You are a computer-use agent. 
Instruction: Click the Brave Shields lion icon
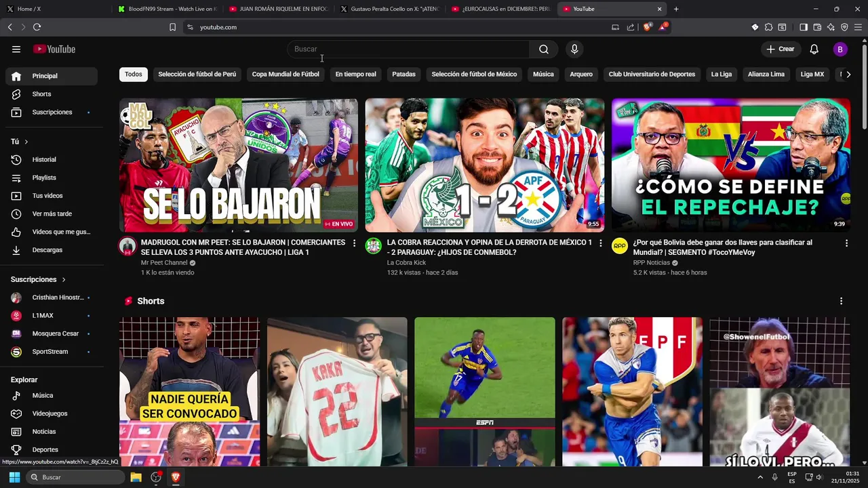pyautogui.click(x=648, y=27)
